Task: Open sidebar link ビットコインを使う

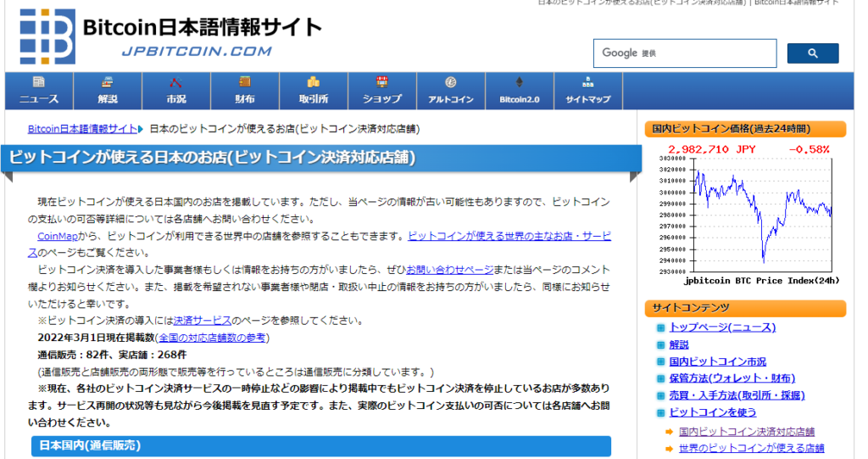Action: coord(712,412)
